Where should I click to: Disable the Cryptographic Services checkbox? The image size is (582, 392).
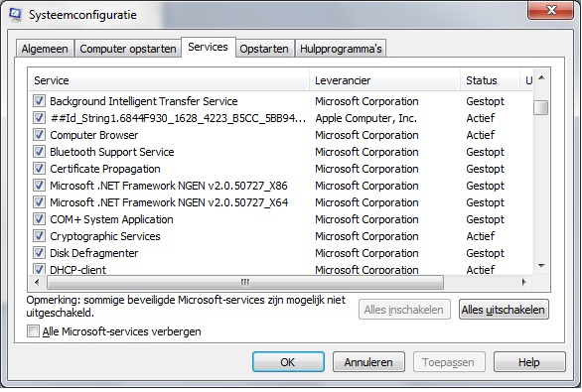coord(39,236)
